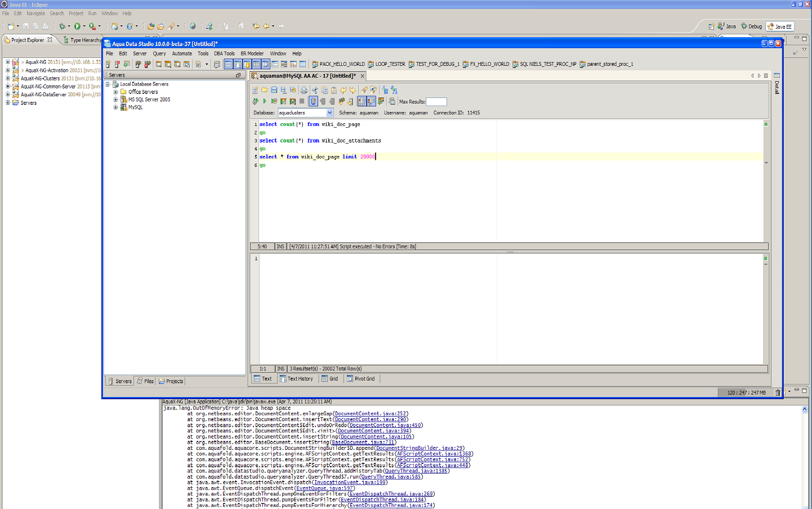Select the Project Explorer tab in Eclipse

click(x=28, y=40)
